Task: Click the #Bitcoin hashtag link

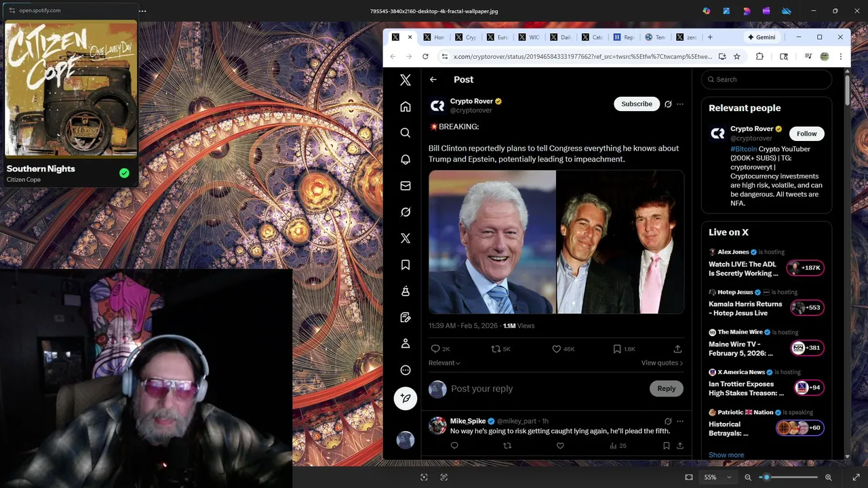Action: [x=743, y=149]
